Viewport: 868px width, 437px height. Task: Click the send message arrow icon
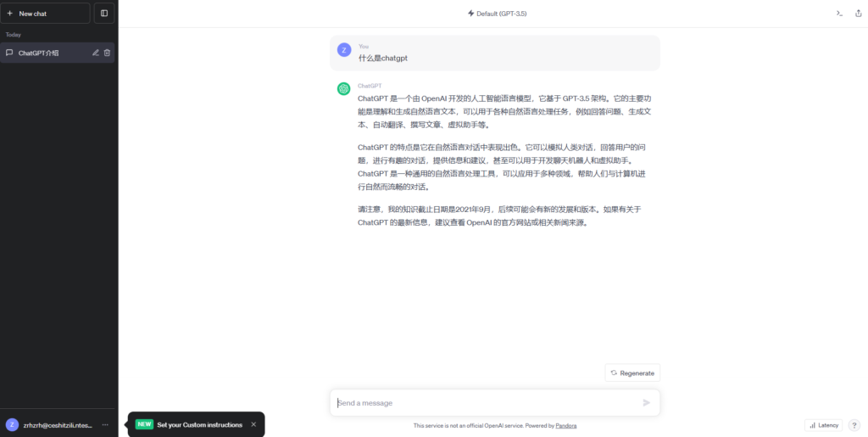pos(647,402)
